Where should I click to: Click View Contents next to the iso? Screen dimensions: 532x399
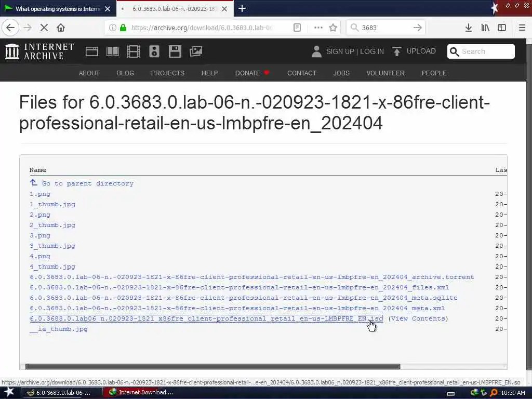click(418, 318)
